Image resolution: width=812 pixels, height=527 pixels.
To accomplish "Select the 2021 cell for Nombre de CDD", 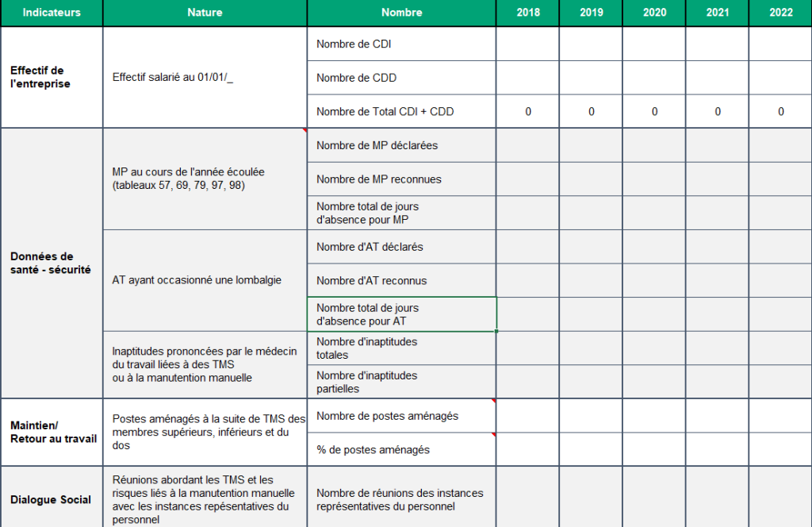I will (717, 78).
